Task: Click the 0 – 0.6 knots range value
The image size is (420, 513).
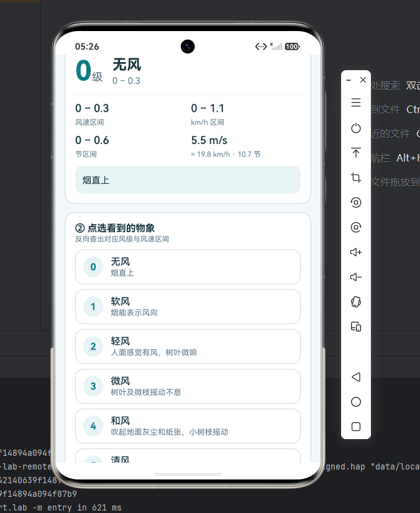Action: [x=92, y=140]
